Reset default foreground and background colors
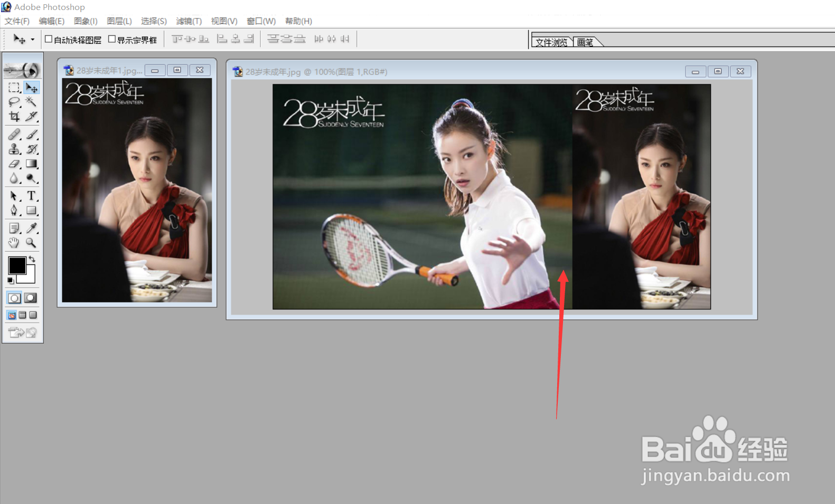Image resolution: width=835 pixels, height=504 pixels. click(x=11, y=280)
